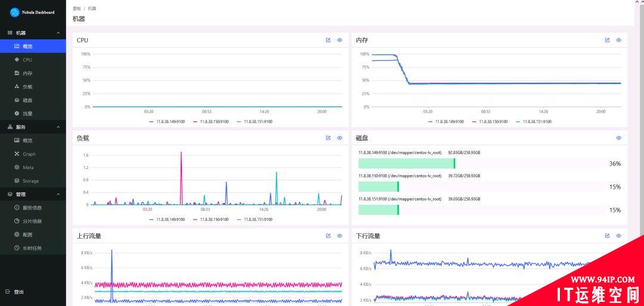Click the eye icon on the CPU panel
Viewport: 644px width, 306px height.
(x=340, y=40)
